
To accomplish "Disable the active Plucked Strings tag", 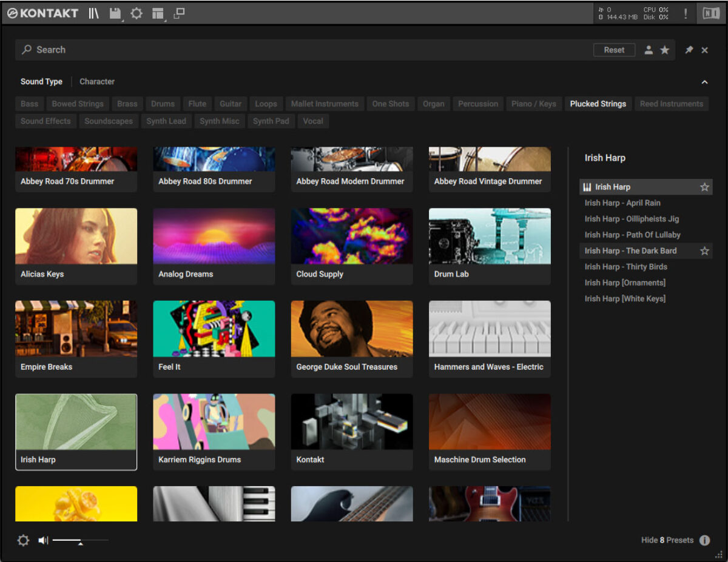I will (598, 104).
